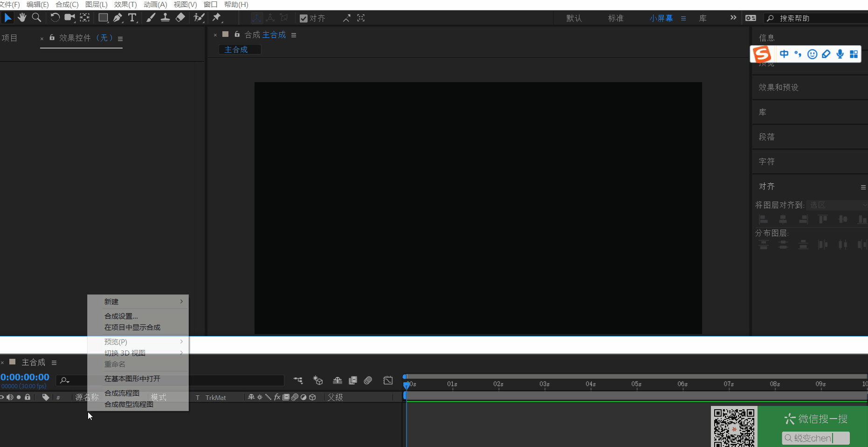Image resolution: width=868 pixels, height=447 pixels.
Task: Select the Pen tool
Action: tap(117, 18)
